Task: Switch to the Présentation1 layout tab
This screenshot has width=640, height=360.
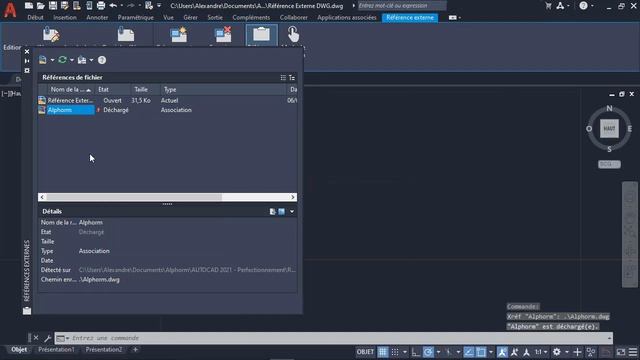Action: [56, 350]
